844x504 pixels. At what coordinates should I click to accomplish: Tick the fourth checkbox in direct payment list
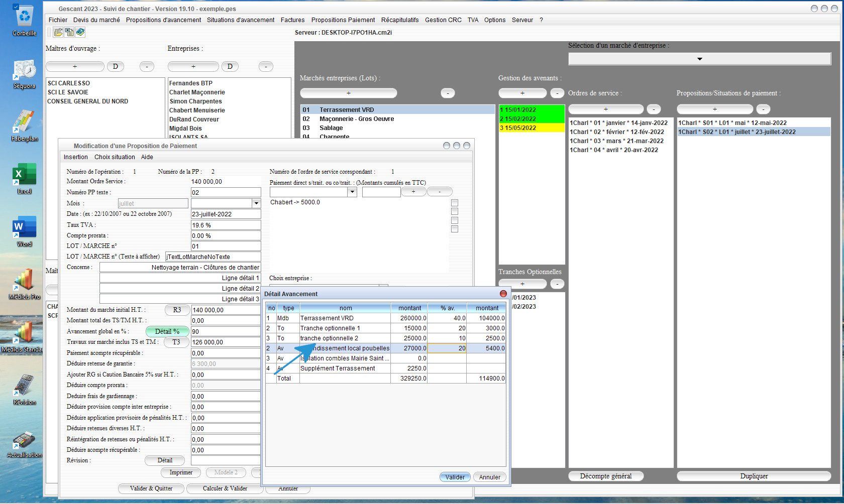click(x=455, y=229)
